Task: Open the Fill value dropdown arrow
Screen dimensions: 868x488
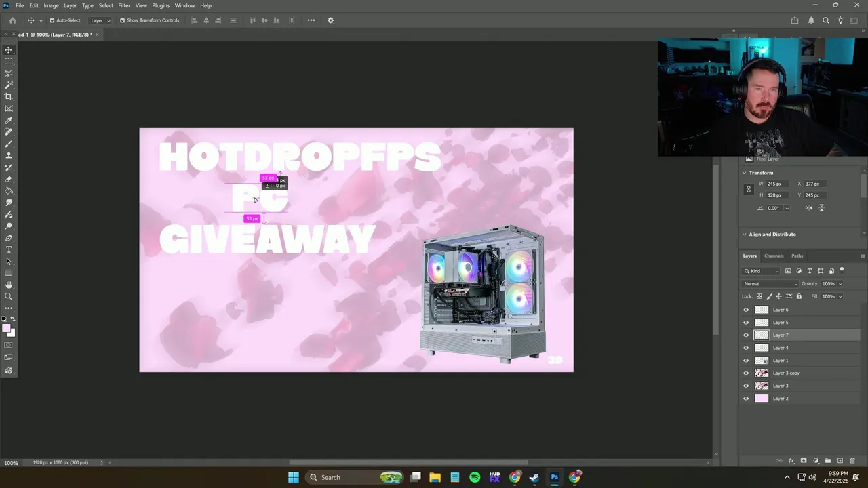Action: [x=840, y=296]
